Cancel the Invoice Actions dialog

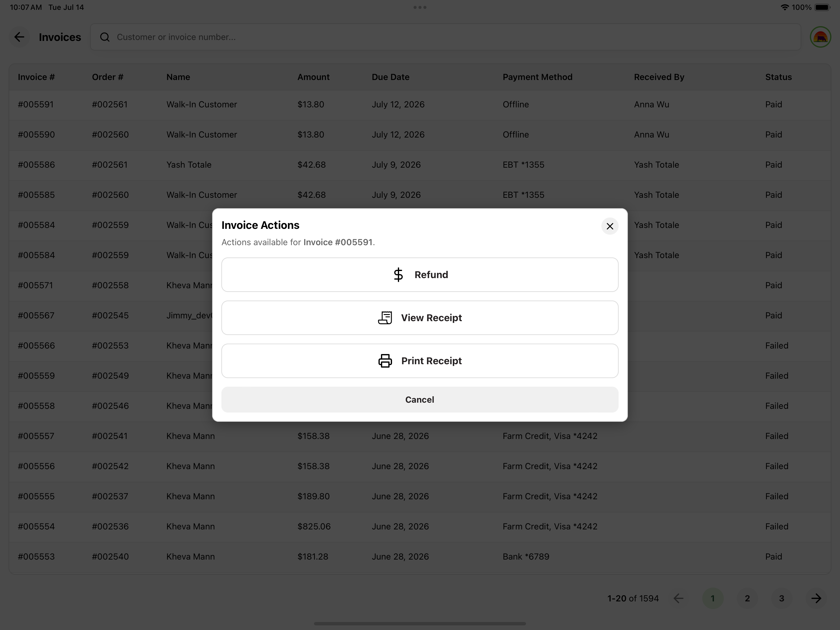click(420, 399)
